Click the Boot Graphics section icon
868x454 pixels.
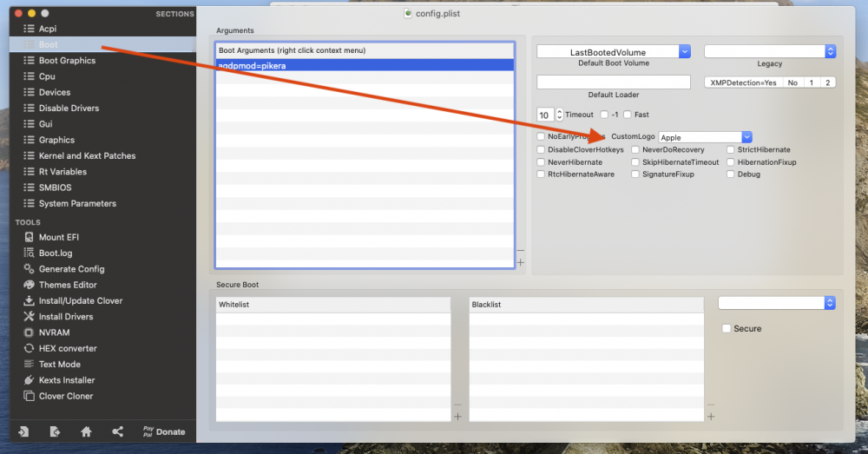29,61
